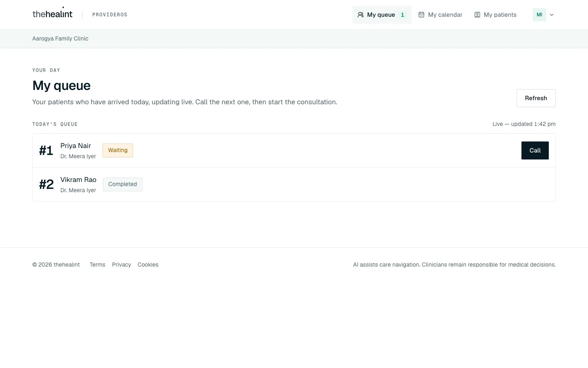Click Dr. Meera Iyer under Vikram Rao
The width and height of the screenshot is (588, 368).
pos(78,190)
